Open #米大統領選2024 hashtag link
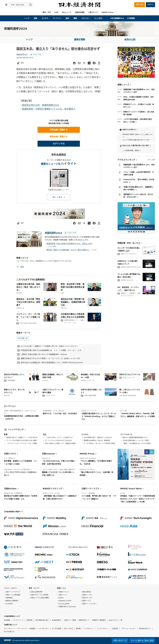 (x=117, y=18)
